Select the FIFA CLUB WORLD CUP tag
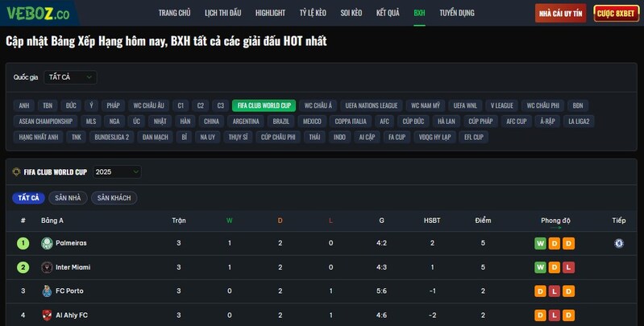644x326 pixels. point(264,105)
